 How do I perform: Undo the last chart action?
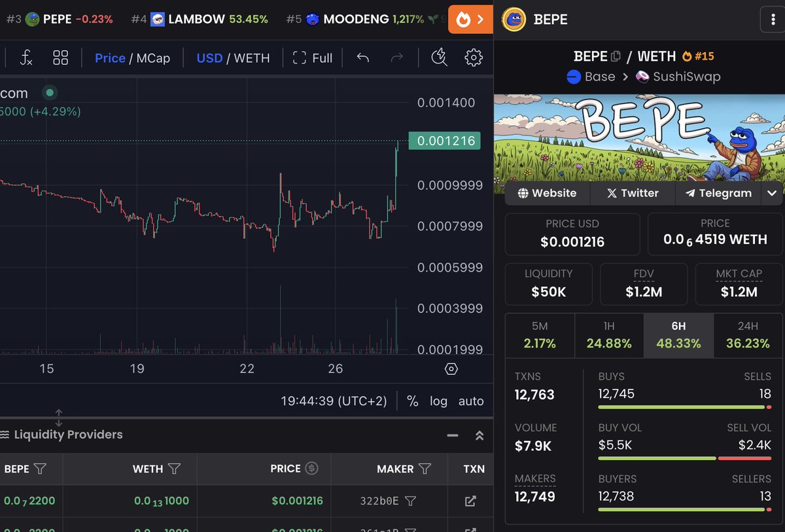(x=363, y=58)
